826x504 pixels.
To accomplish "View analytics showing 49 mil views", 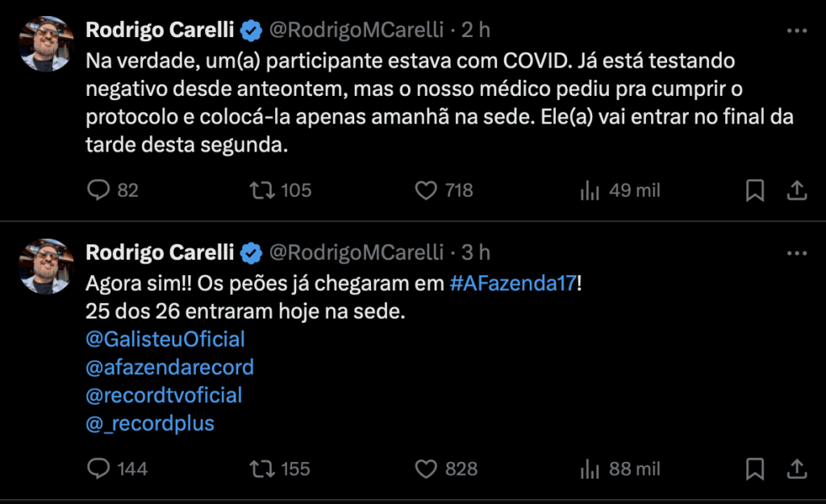I will 590,190.
